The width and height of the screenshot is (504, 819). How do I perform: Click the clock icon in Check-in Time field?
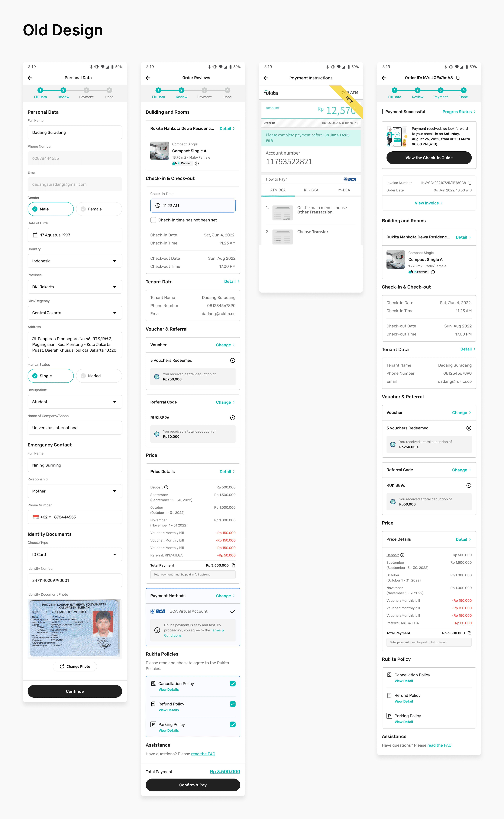158,206
